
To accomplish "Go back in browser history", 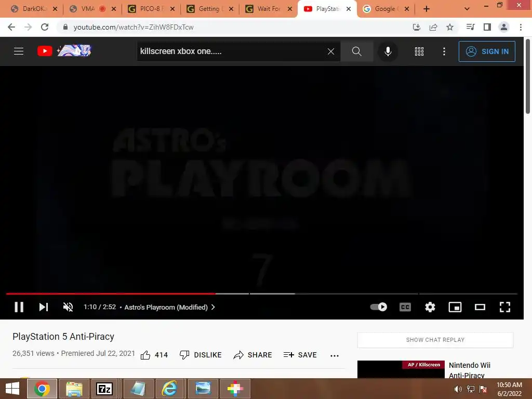I will (x=11, y=27).
